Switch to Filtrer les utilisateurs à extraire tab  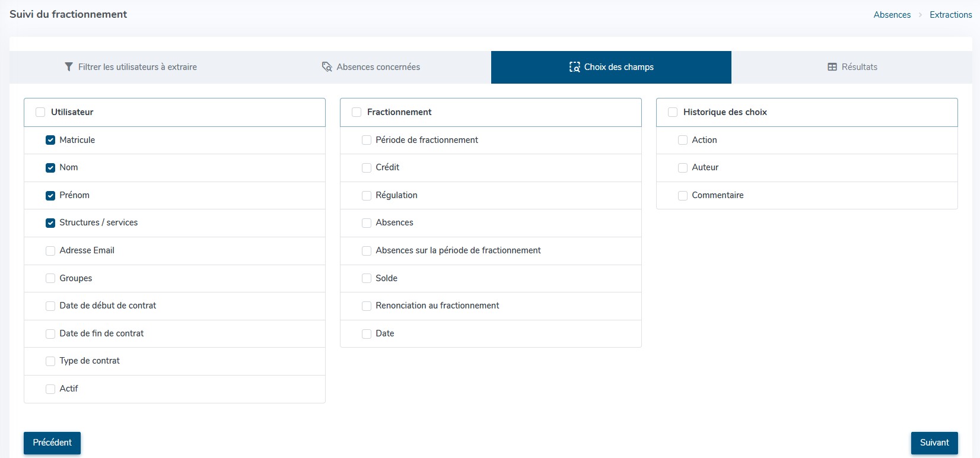(x=131, y=67)
